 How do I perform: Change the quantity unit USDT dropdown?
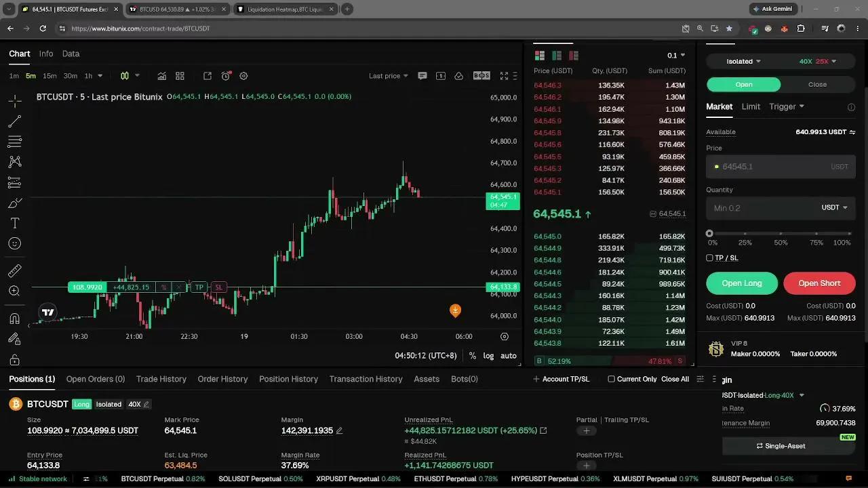click(835, 207)
